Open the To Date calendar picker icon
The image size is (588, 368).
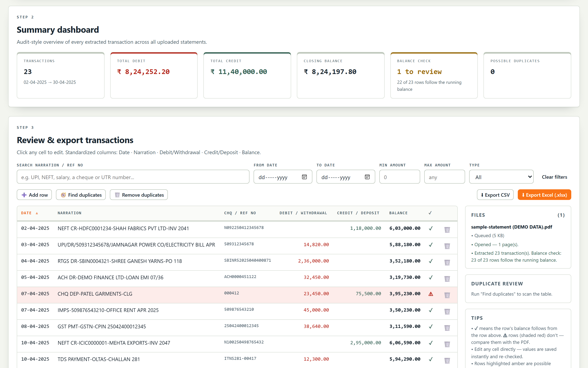[367, 177]
